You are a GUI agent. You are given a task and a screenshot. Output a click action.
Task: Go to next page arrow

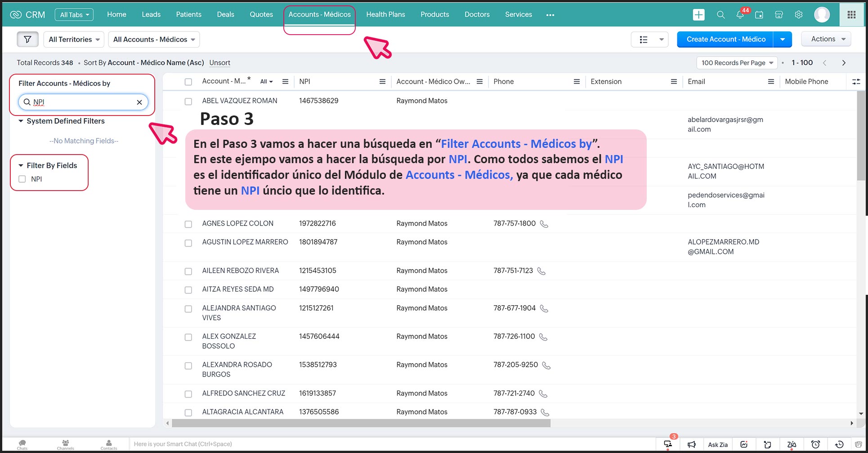coord(844,63)
